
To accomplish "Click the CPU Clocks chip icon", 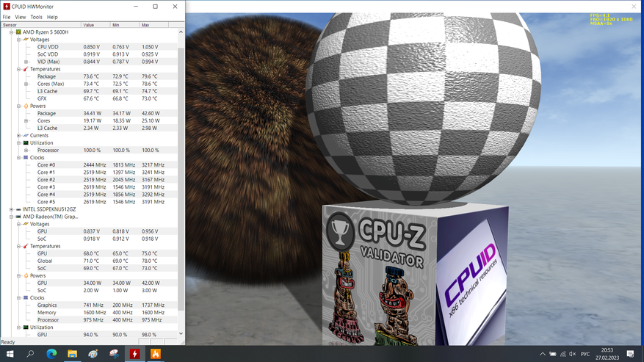I will [26, 157].
